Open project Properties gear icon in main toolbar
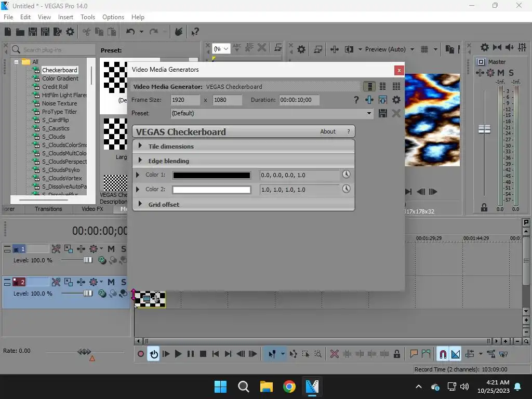The width and height of the screenshot is (532, 399). 70,32
